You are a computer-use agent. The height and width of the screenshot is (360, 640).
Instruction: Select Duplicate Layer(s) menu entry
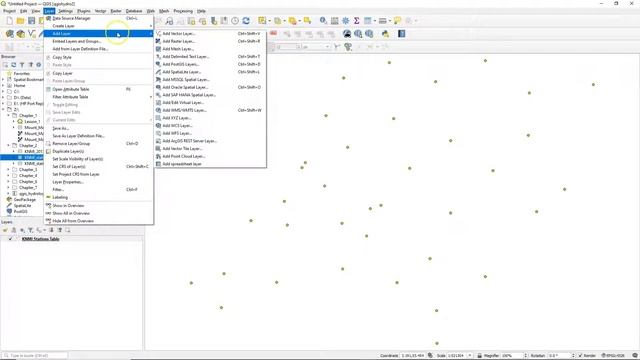pos(98,151)
